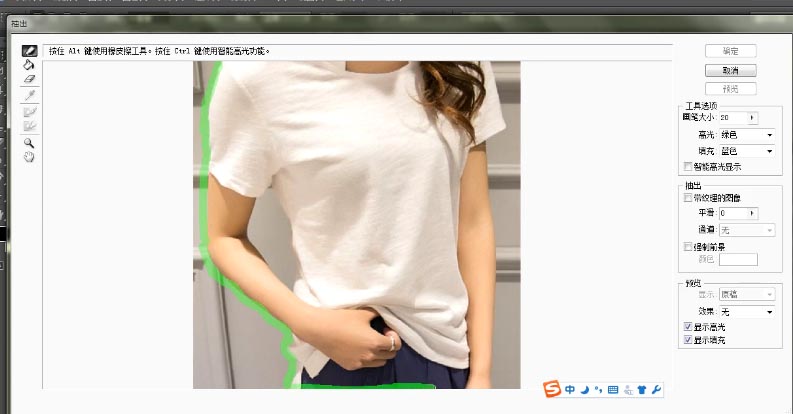The width and height of the screenshot is (793, 414).
Task: Select the Eraser tool
Action: 29,78
